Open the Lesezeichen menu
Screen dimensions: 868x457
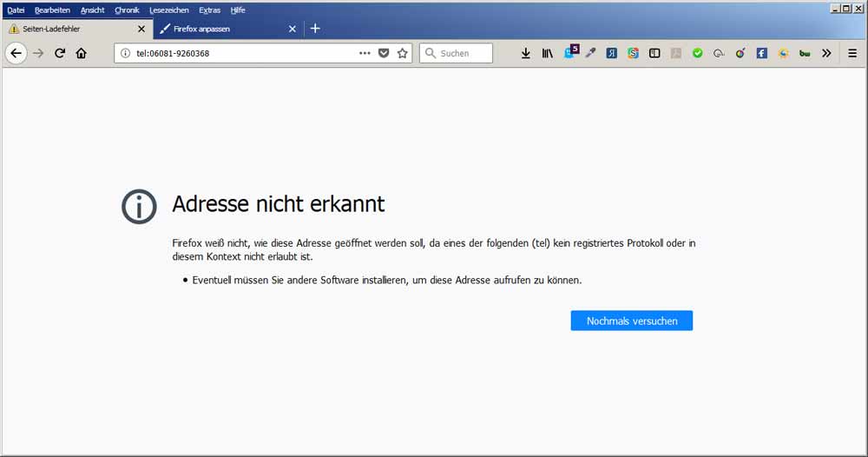(169, 10)
